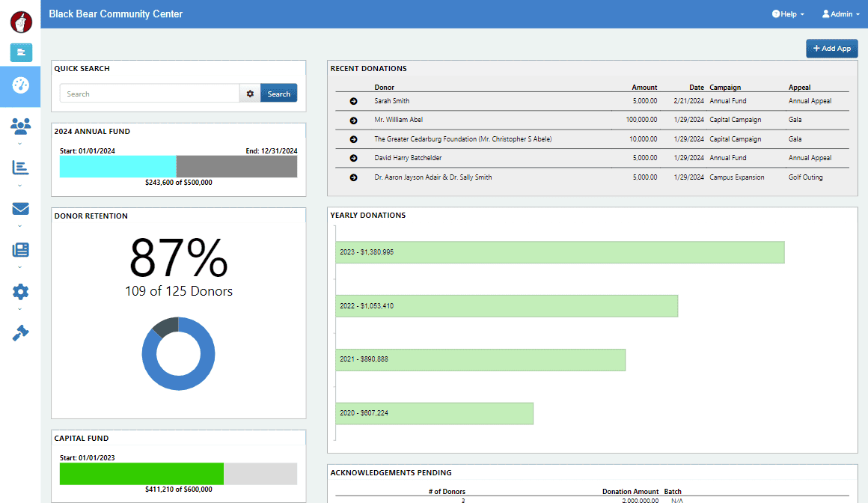This screenshot has width=868, height=503.
Task: Click the gavel auction icon in sidebar
Action: [x=20, y=333]
